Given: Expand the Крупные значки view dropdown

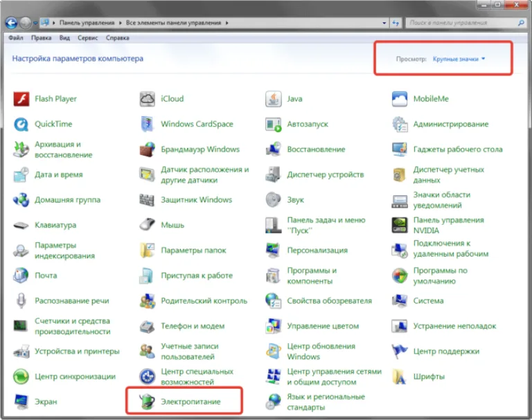Looking at the screenshot, I should click(x=459, y=59).
